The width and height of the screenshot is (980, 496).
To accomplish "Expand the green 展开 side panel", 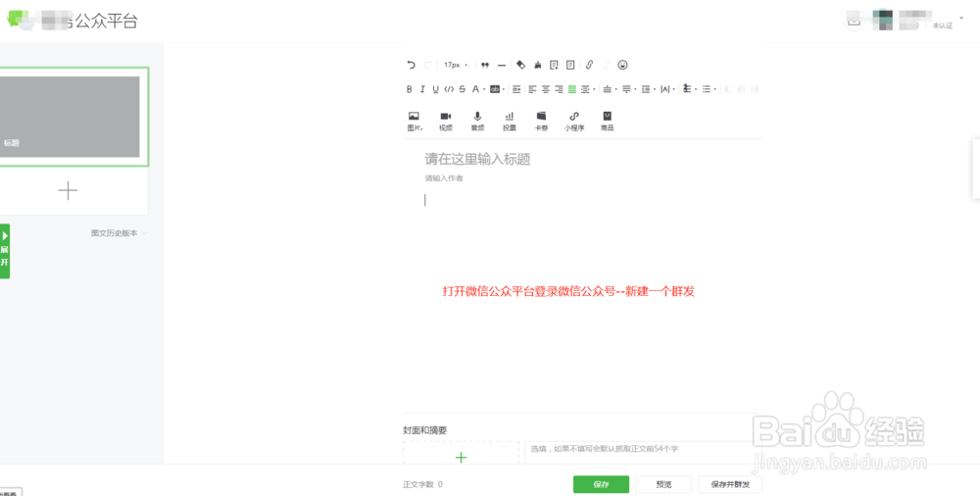I will [x=4, y=251].
